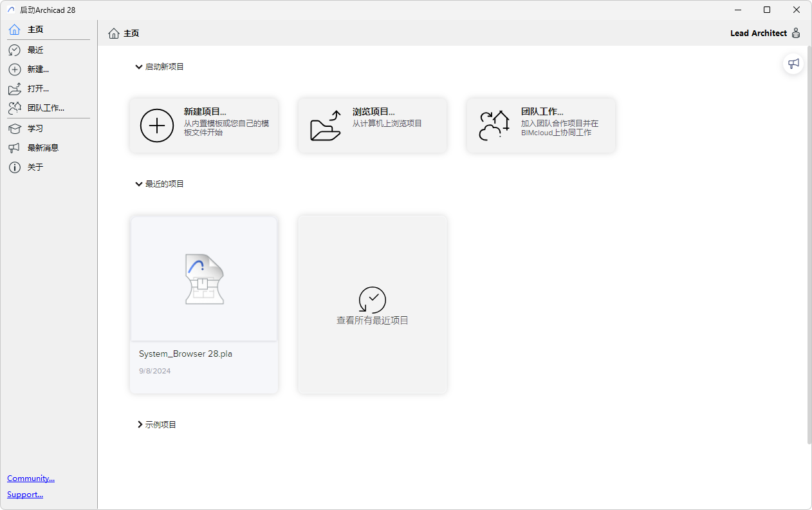
Task: Click the Archicad logo in title bar
Action: [11, 10]
